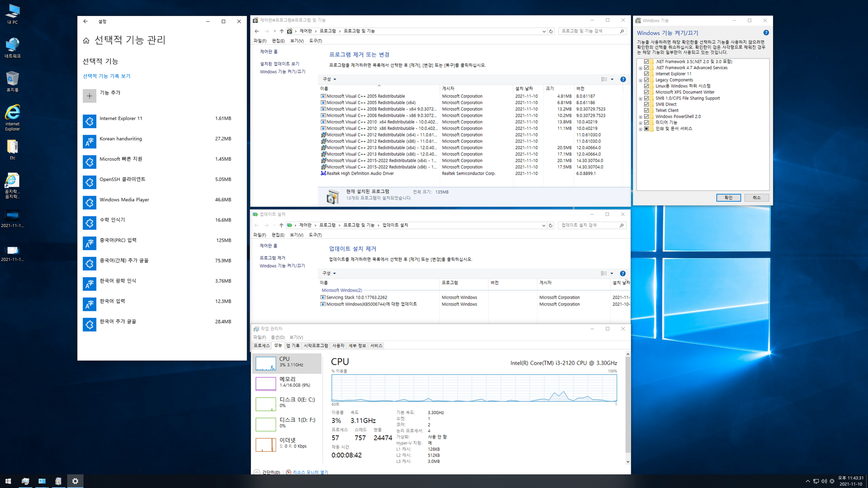Select the 한국어 입력 feature icon
Image resolution: width=868 pixels, height=488 pixels.
tap(90, 304)
